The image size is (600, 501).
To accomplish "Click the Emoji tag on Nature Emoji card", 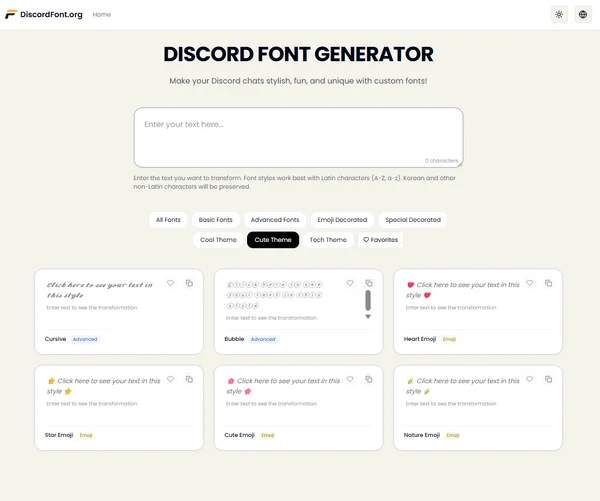I will (453, 435).
